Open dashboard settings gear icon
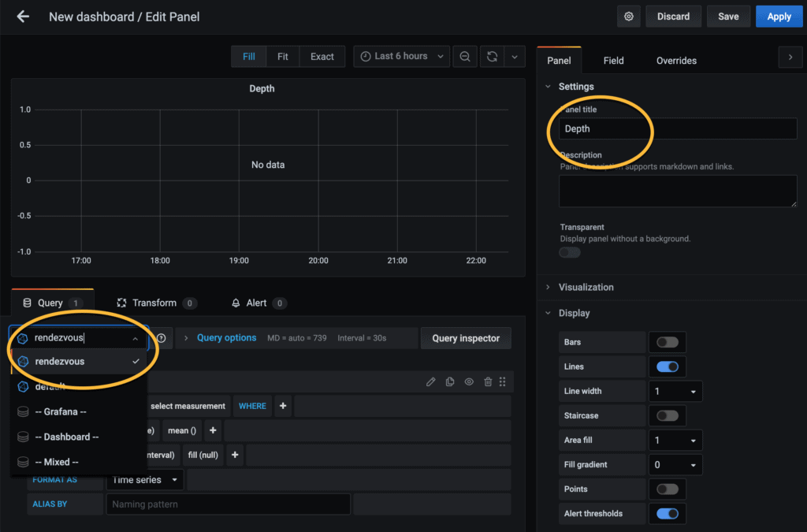807x532 pixels. coord(628,17)
